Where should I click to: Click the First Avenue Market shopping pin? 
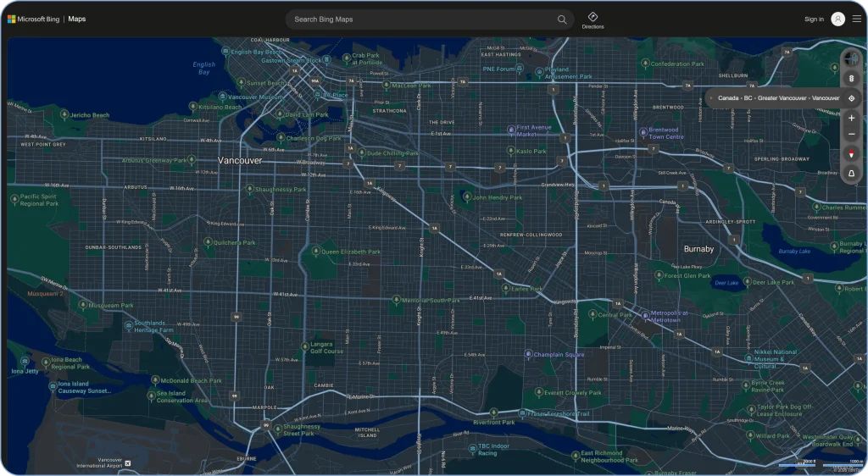coord(511,130)
